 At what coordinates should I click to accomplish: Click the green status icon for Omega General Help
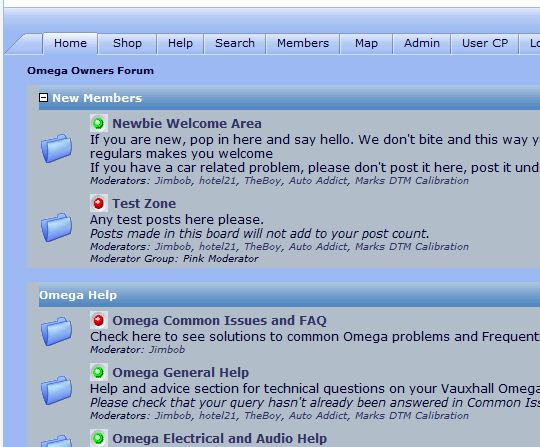(x=98, y=372)
